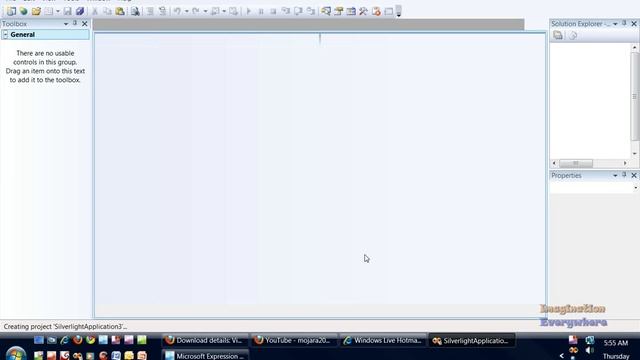Click the Properties Window toolbar icon
Image resolution: width=640 pixels, height=360 pixels.
pyautogui.click(x=338, y=11)
